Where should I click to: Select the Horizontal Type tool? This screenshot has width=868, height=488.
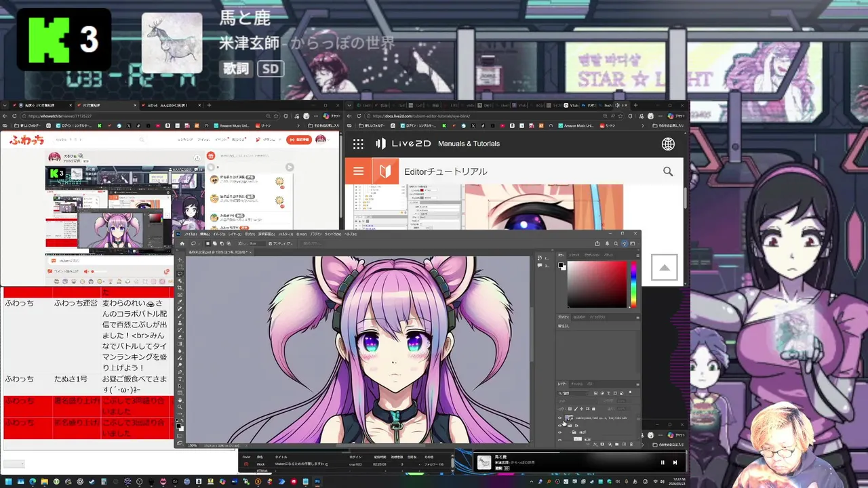coord(180,379)
